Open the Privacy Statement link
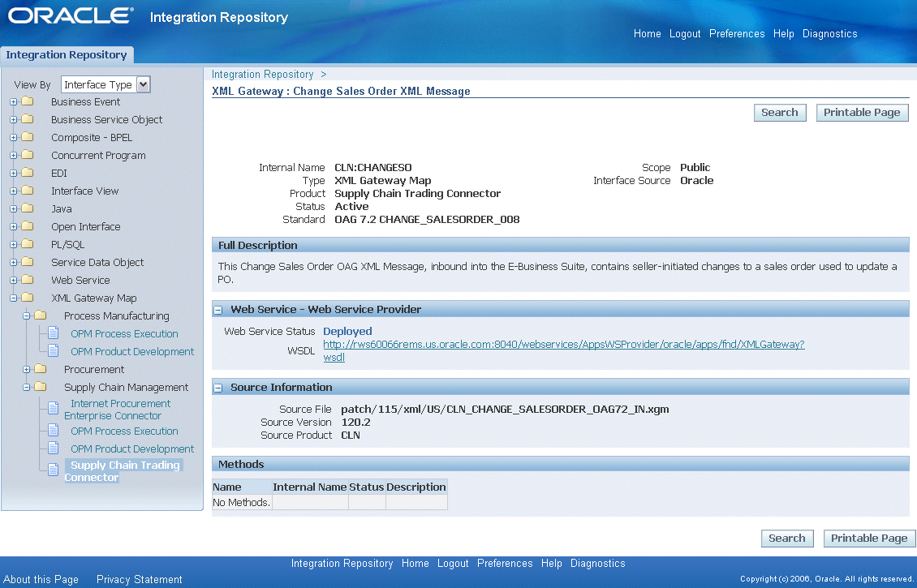The width and height of the screenshot is (917, 588). point(140,579)
